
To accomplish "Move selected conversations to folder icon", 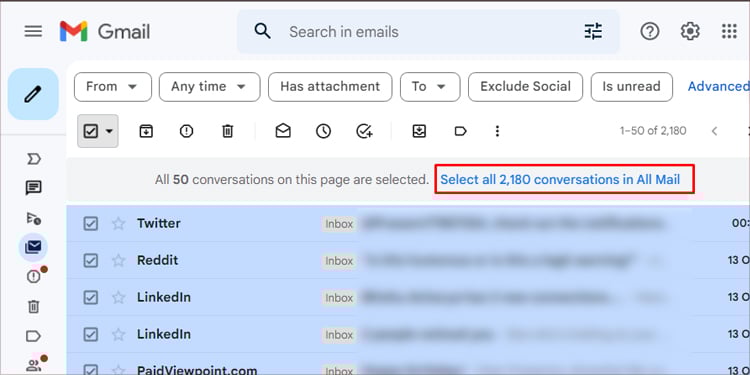I will (419, 131).
